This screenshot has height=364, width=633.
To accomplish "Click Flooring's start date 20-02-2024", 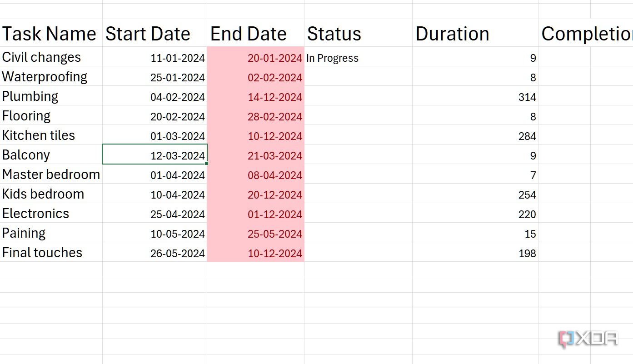I will (177, 117).
